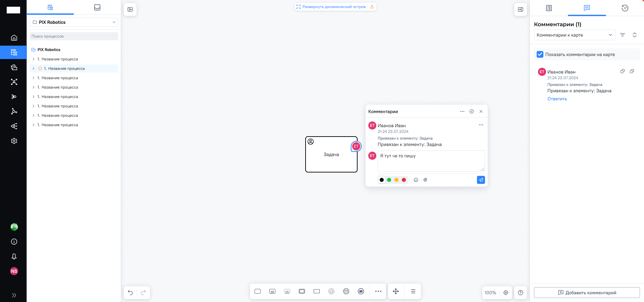Expand the highlighted process with orange circle

coord(34,68)
